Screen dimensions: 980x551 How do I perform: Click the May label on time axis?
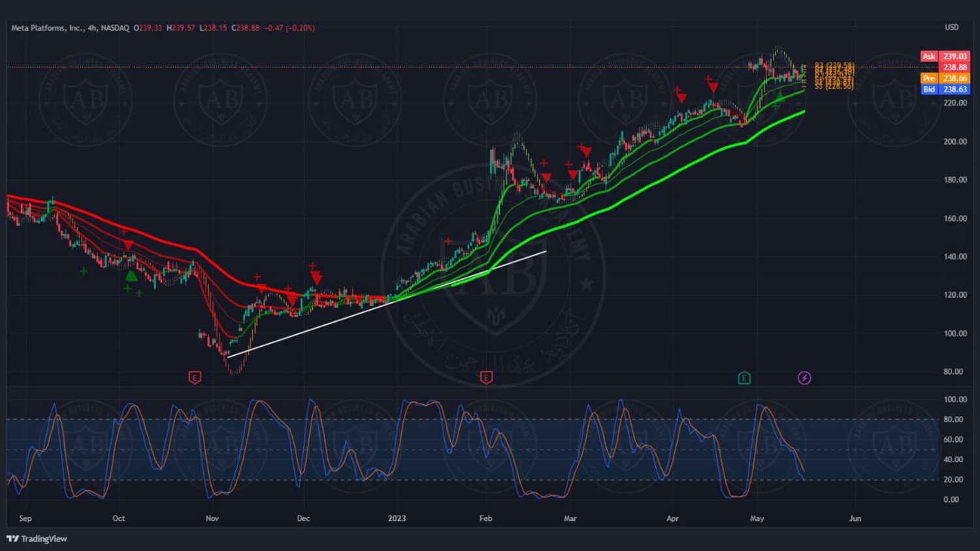tap(757, 518)
